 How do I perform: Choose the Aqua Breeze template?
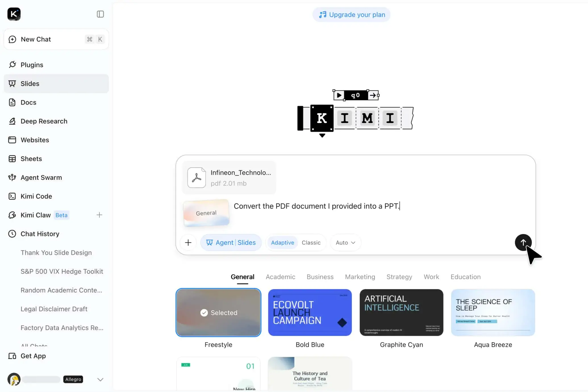493,312
